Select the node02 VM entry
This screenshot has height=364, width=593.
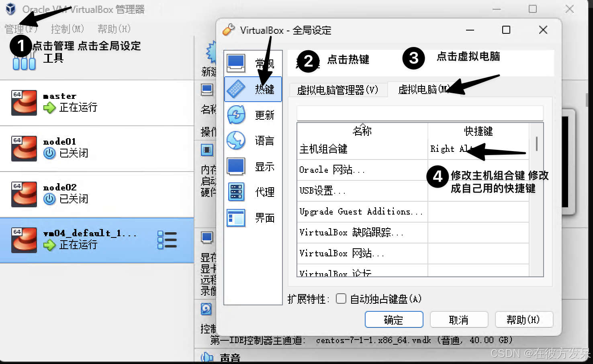click(x=97, y=194)
